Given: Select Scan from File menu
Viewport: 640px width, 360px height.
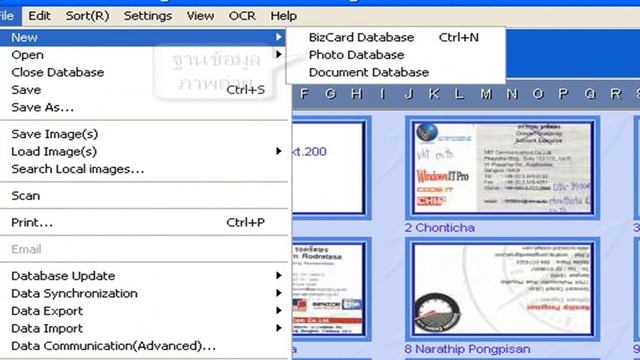Looking at the screenshot, I should point(25,196).
